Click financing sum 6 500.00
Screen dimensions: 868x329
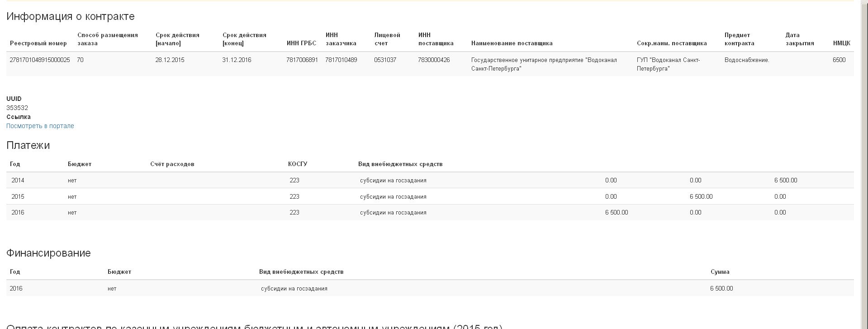tap(721, 288)
